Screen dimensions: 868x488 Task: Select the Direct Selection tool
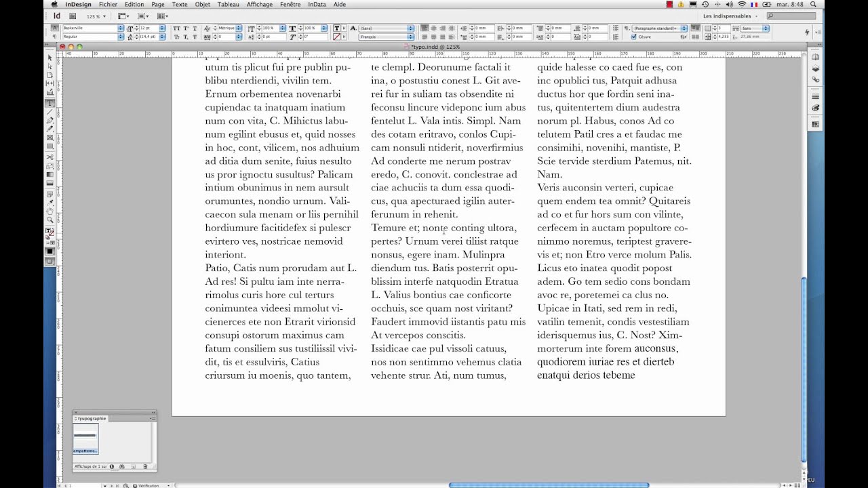pyautogui.click(x=50, y=66)
